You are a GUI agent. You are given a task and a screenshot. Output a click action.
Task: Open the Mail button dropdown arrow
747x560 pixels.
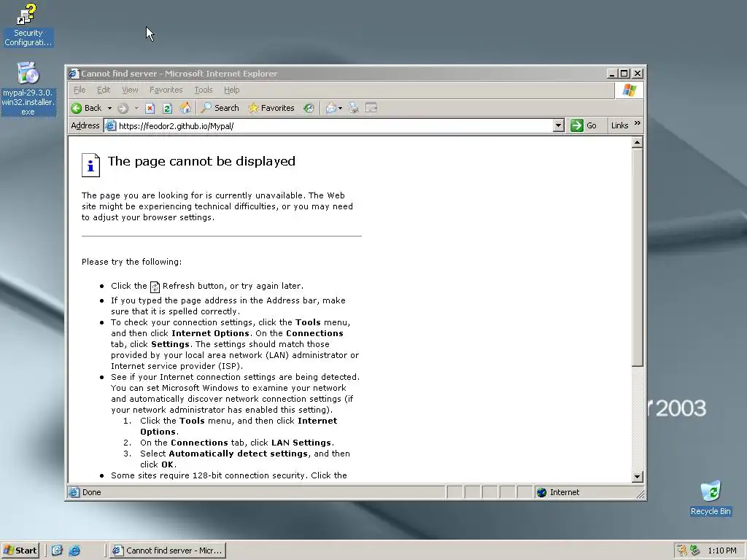click(340, 108)
